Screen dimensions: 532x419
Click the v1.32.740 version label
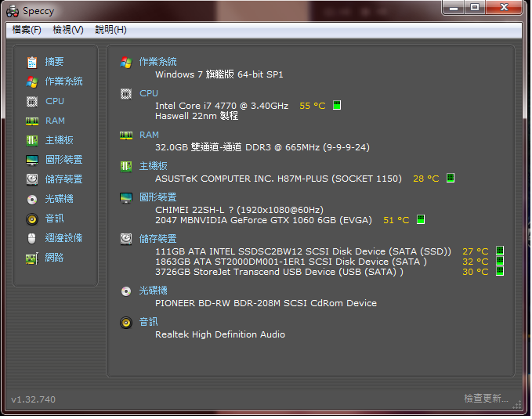click(x=33, y=399)
